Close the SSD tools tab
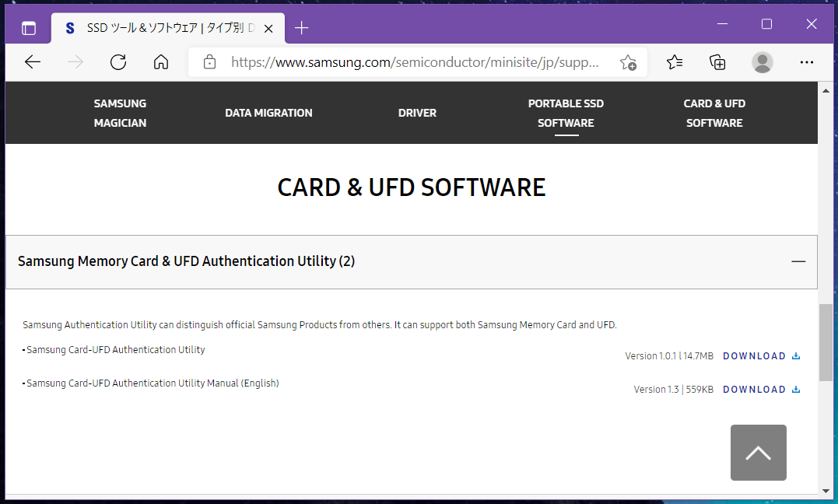838x504 pixels. point(268,28)
